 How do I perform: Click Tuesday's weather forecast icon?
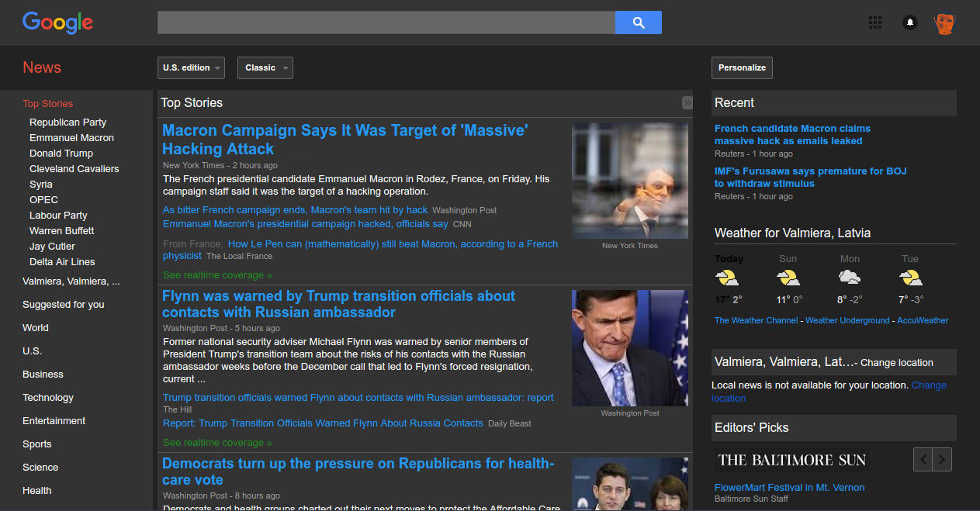tap(910, 278)
